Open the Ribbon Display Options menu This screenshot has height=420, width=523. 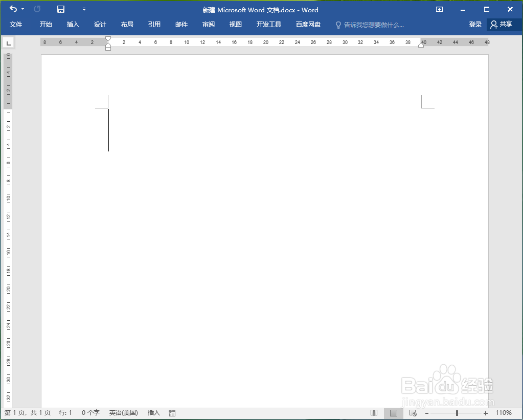point(439,9)
